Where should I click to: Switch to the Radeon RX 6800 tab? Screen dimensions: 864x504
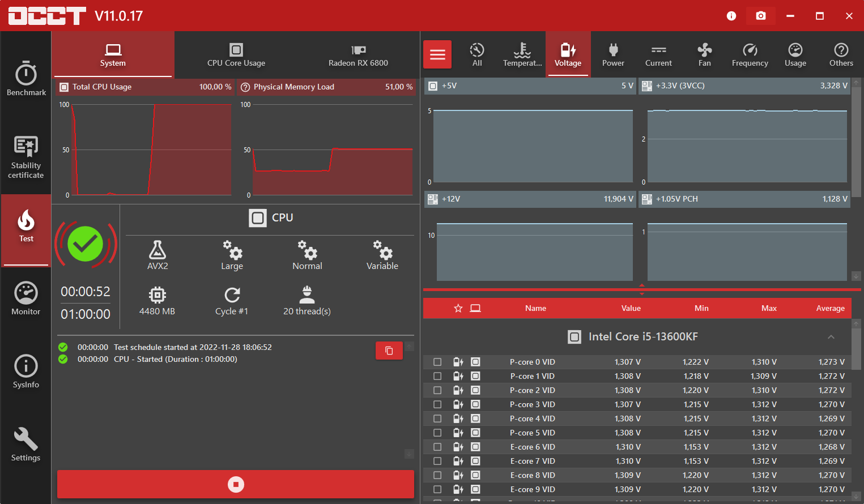[358, 55]
